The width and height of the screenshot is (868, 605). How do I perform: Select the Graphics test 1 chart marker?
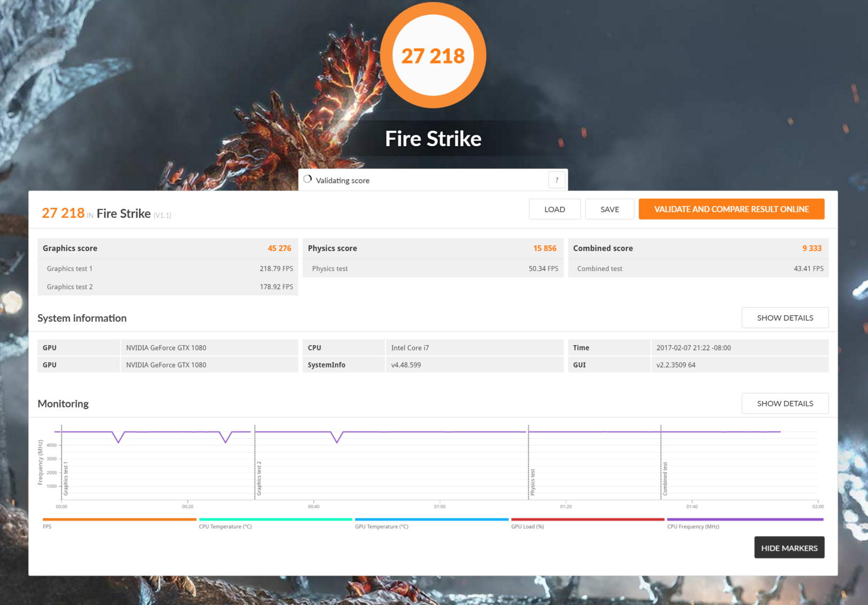[66, 480]
